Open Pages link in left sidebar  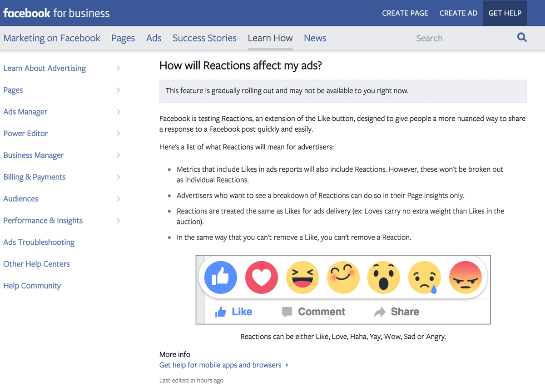(x=13, y=90)
